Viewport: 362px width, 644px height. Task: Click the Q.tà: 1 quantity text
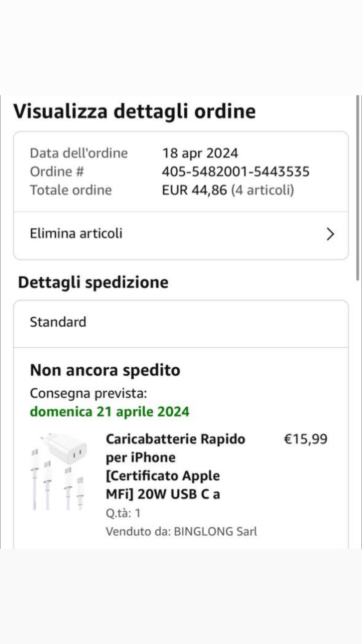[x=123, y=513]
